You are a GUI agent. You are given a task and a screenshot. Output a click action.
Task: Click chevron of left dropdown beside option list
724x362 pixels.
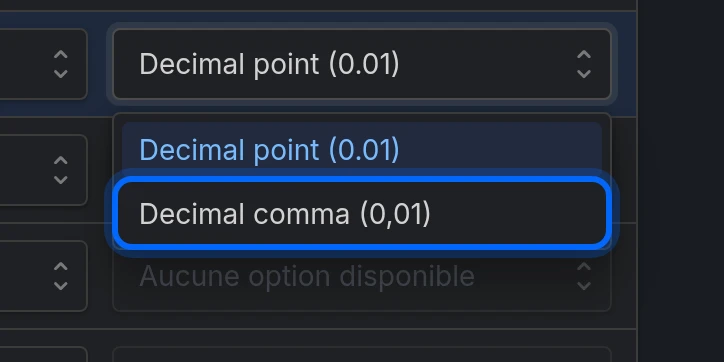[x=60, y=170]
